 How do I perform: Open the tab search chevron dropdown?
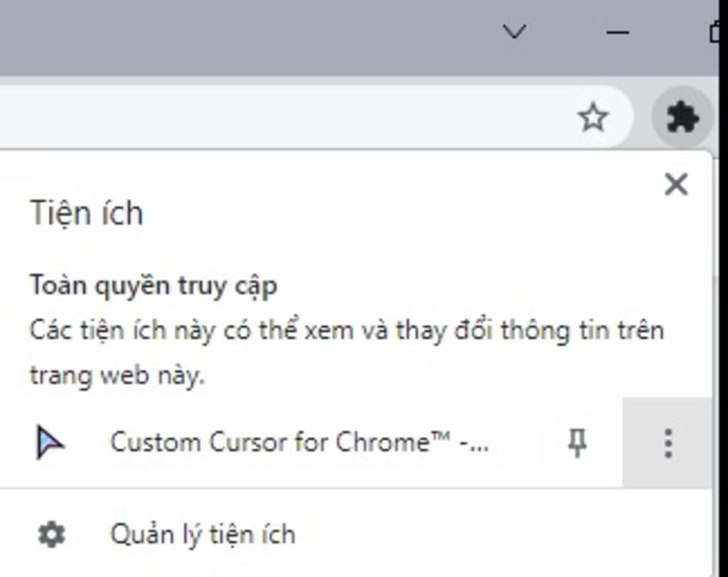514,31
